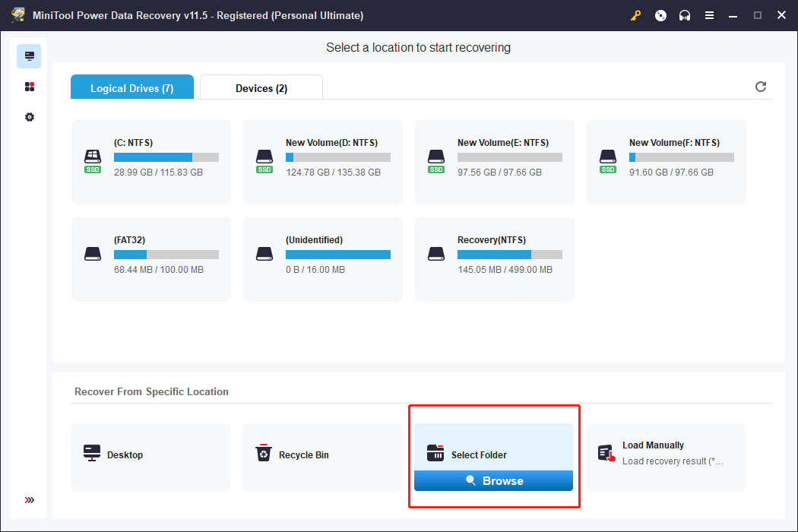Select the This PC sidebar icon
798x532 pixels.
[x=29, y=56]
